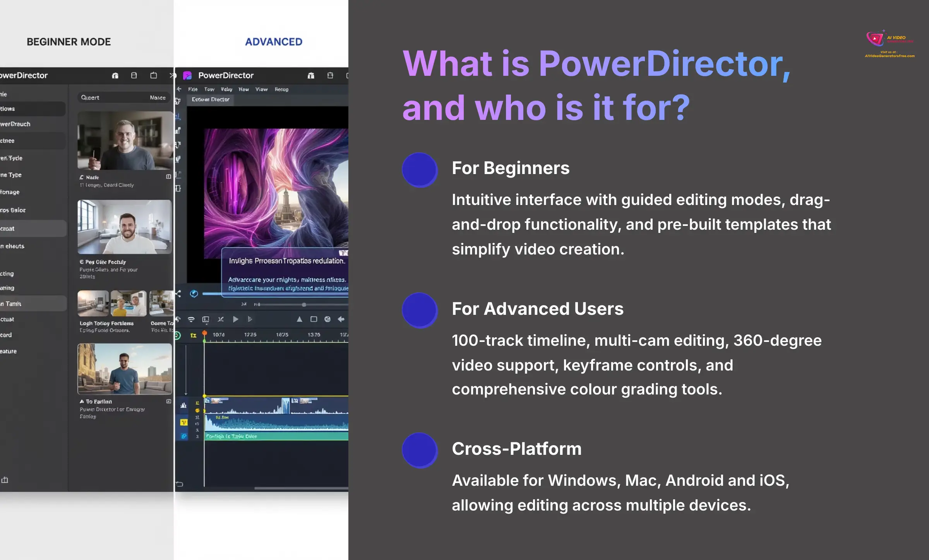Open the 'New' menu in the Advanced menu bar
929x560 pixels.
[243, 89]
